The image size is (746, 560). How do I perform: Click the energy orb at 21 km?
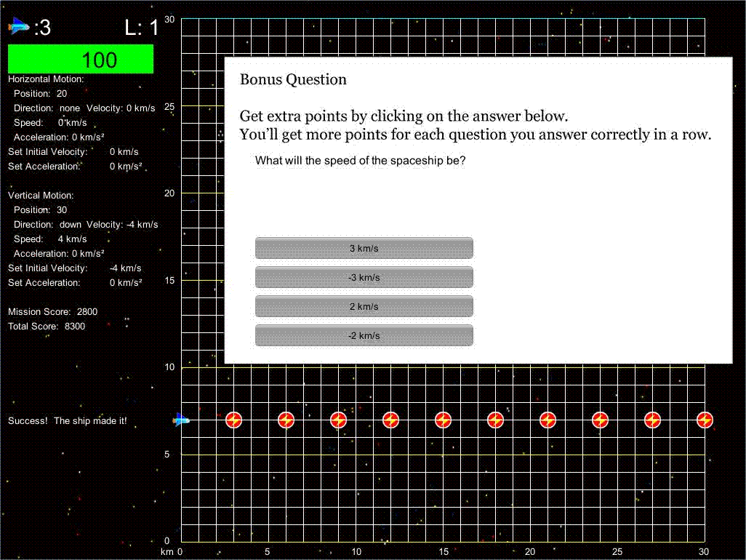click(x=548, y=420)
